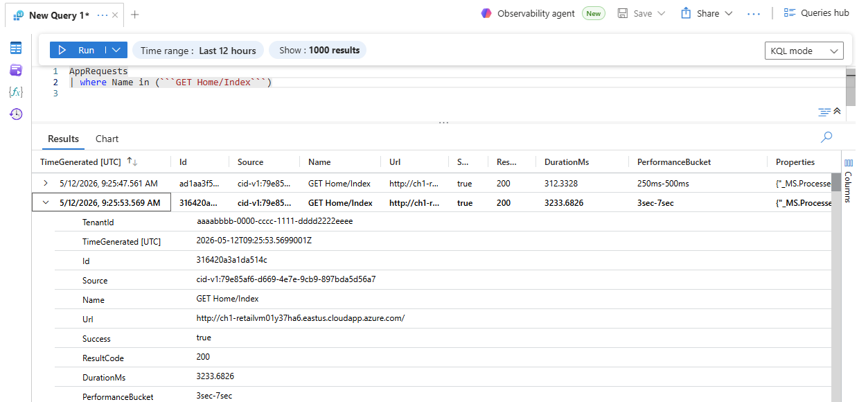Click the format query icon

coord(824,112)
